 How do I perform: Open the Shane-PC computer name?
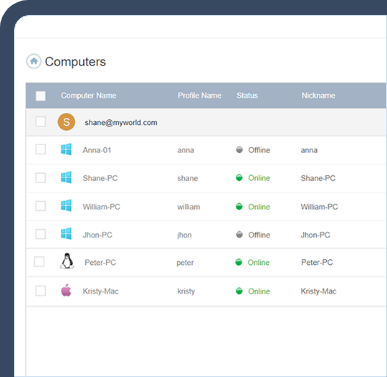tap(100, 178)
